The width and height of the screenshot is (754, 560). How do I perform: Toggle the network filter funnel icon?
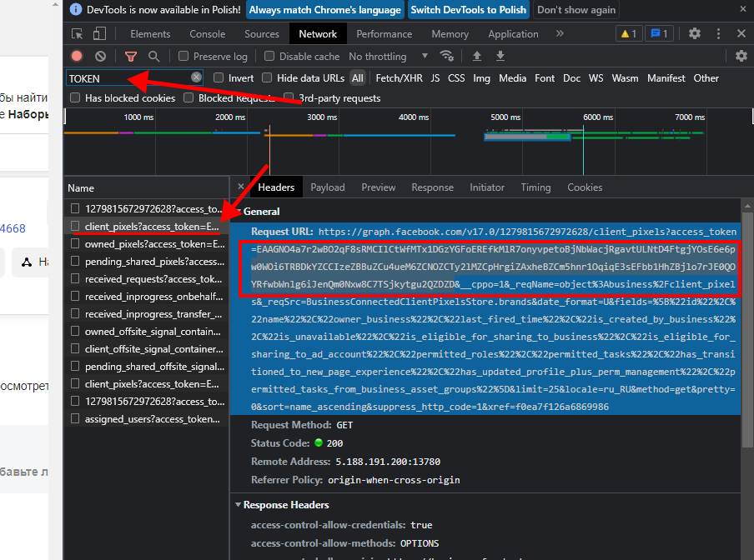click(x=130, y=57)
